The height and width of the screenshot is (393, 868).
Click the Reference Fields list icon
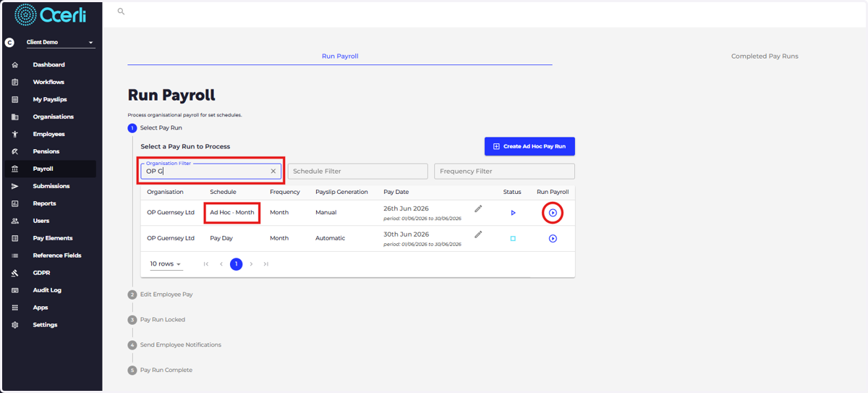click(15, 255)
